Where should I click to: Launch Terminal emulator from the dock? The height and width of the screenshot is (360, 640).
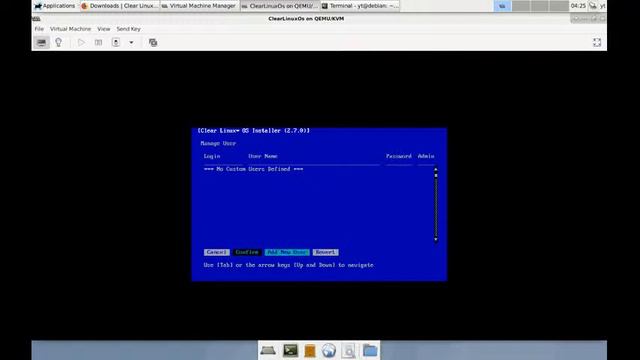coord(290,351)
